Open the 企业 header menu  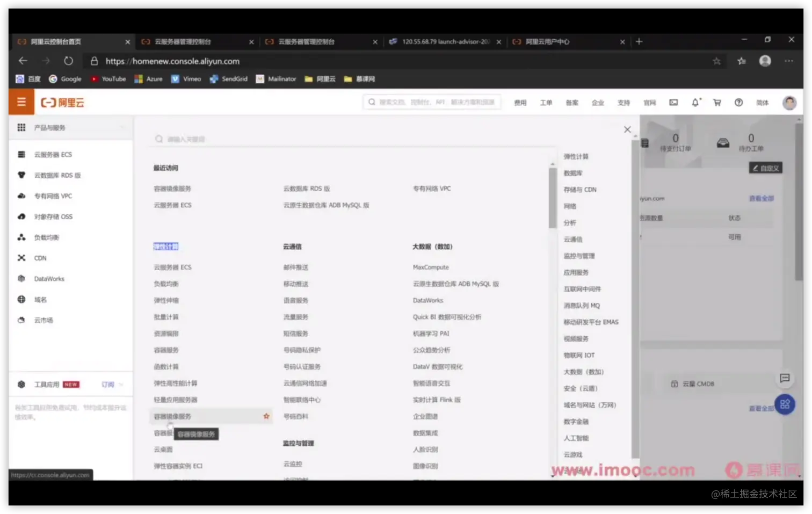[598, 103]
